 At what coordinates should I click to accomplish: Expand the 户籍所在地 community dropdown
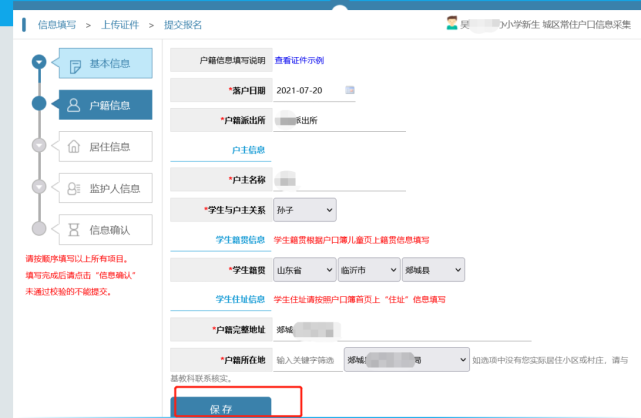(407, 360)
